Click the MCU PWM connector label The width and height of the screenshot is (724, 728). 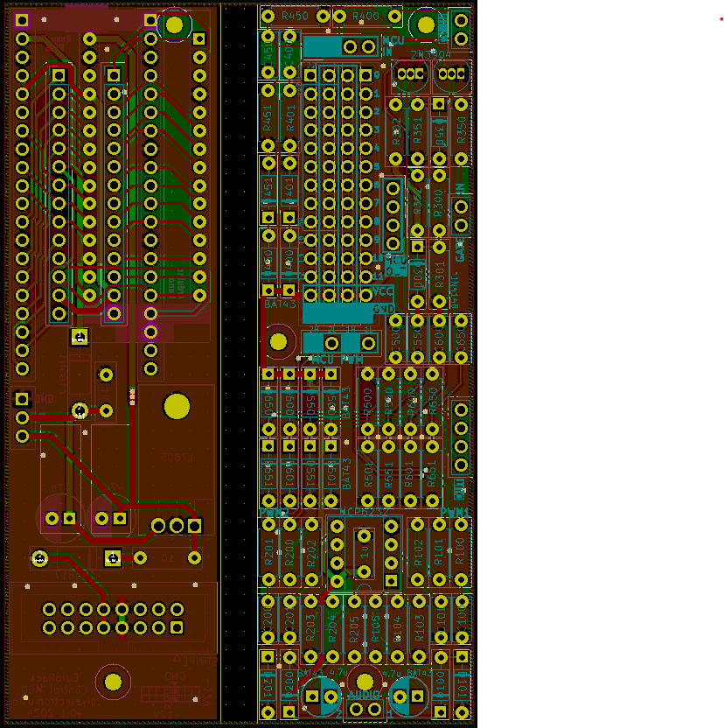pos(338,360)
